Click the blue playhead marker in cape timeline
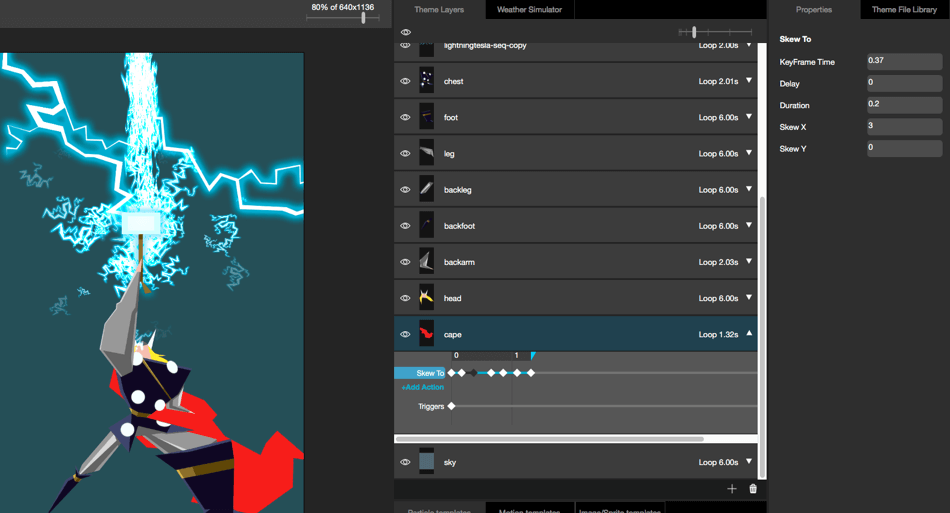This screenshot has height=513, width=950. pyautogui.click(x=533, y=356)
